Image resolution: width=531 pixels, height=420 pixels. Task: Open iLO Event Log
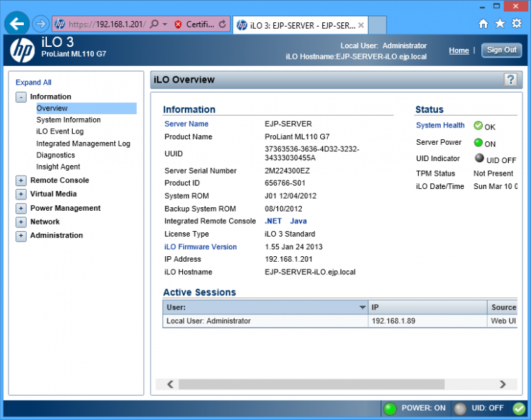click(60, 132)
